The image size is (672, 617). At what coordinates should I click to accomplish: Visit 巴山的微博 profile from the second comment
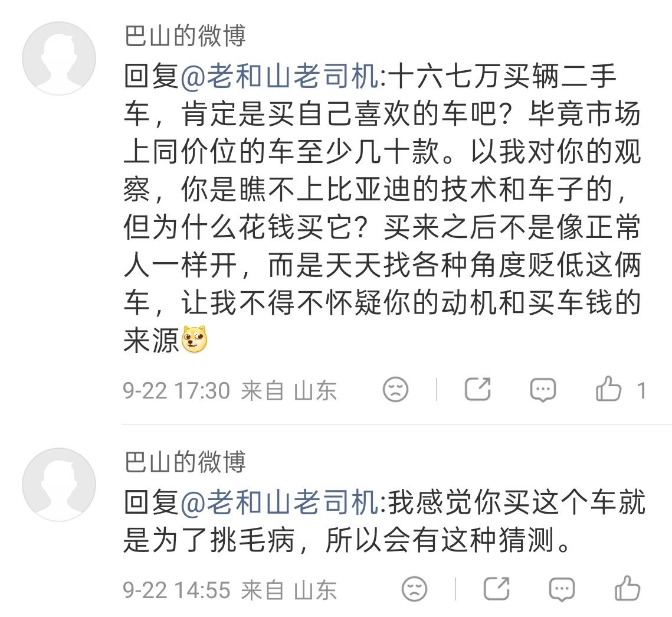pyautogui.click(x=185, y=462)
